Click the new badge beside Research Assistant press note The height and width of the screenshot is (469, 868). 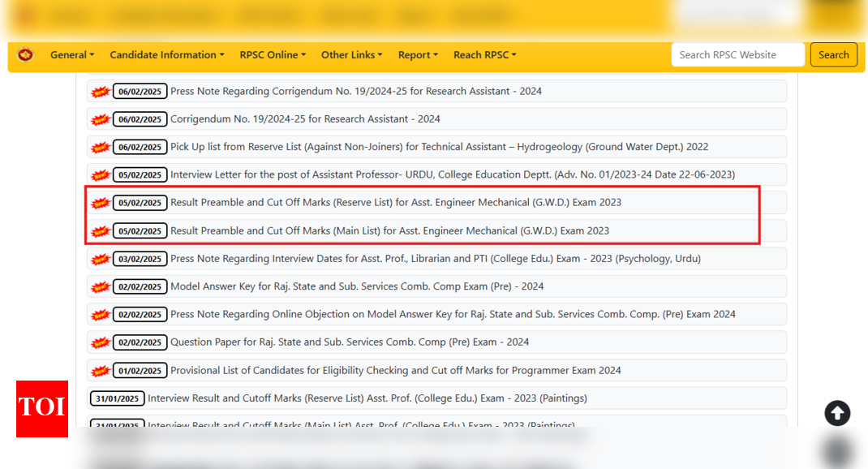101,92
